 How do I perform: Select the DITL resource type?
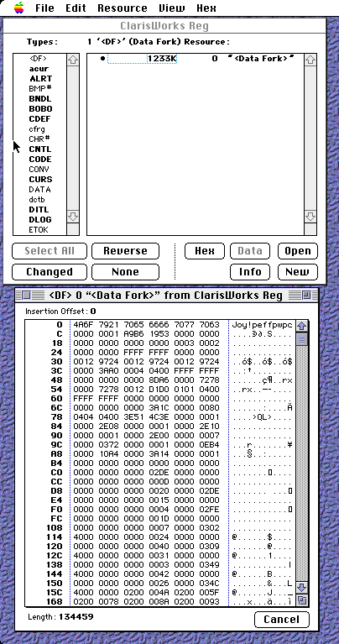[x=39, y=209]
